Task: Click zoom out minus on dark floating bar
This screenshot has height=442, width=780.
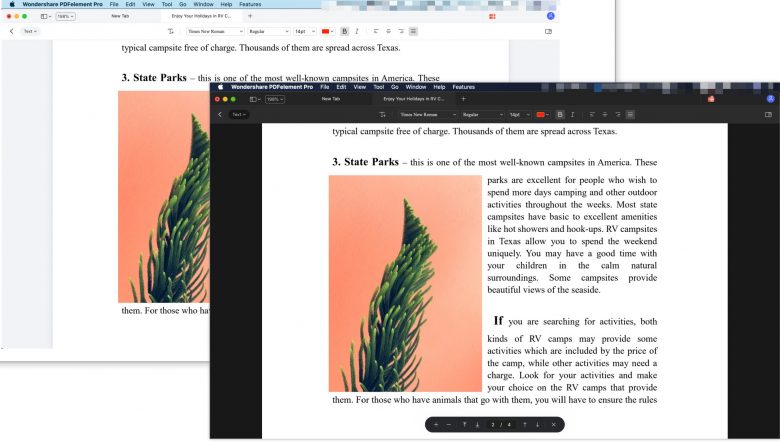Action: click(449, 425)
